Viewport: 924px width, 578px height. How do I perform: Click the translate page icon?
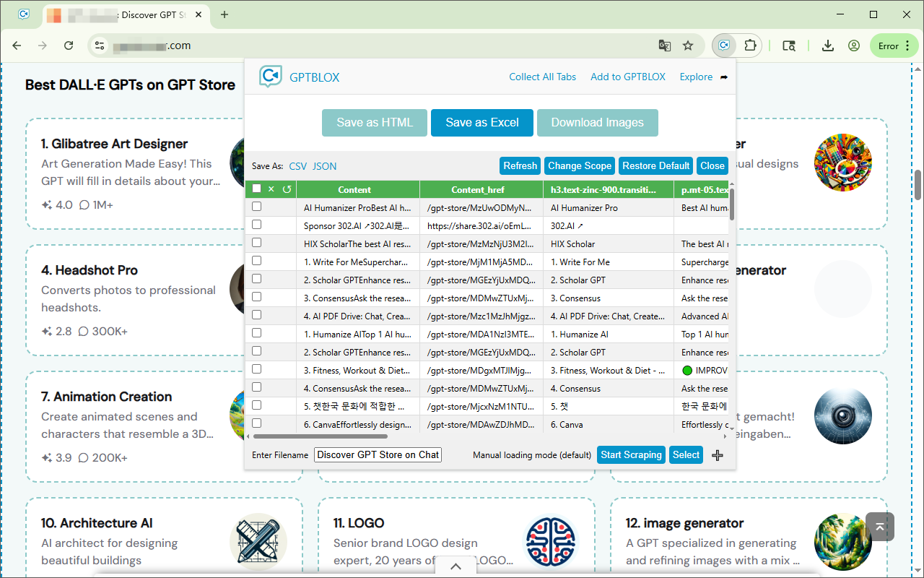pyautogui.click(x=665, y=46)
